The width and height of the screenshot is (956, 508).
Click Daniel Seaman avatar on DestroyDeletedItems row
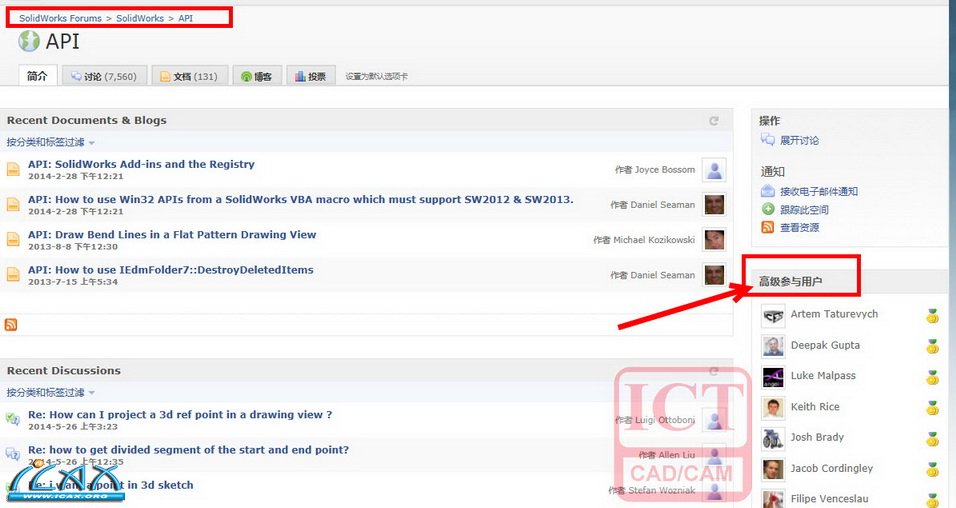click(x=714, y=276)
